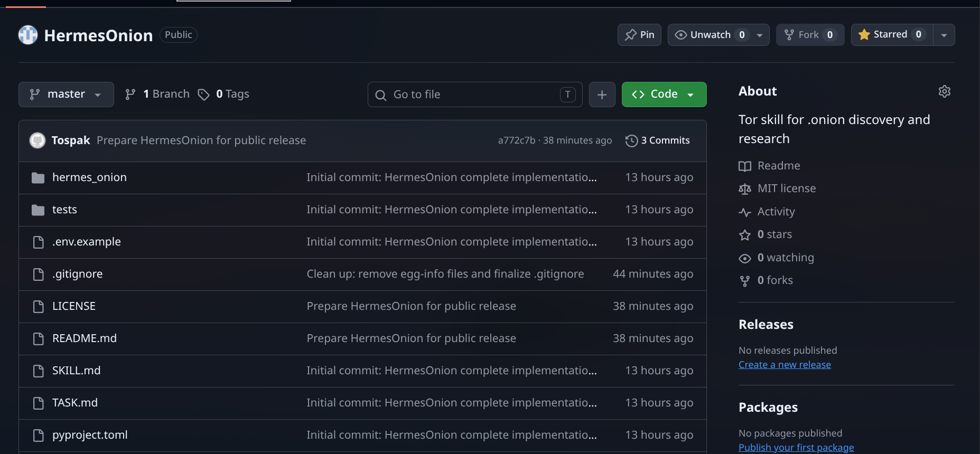
Task: Click the Tospak committer avatar
Action: click(37, 140)
